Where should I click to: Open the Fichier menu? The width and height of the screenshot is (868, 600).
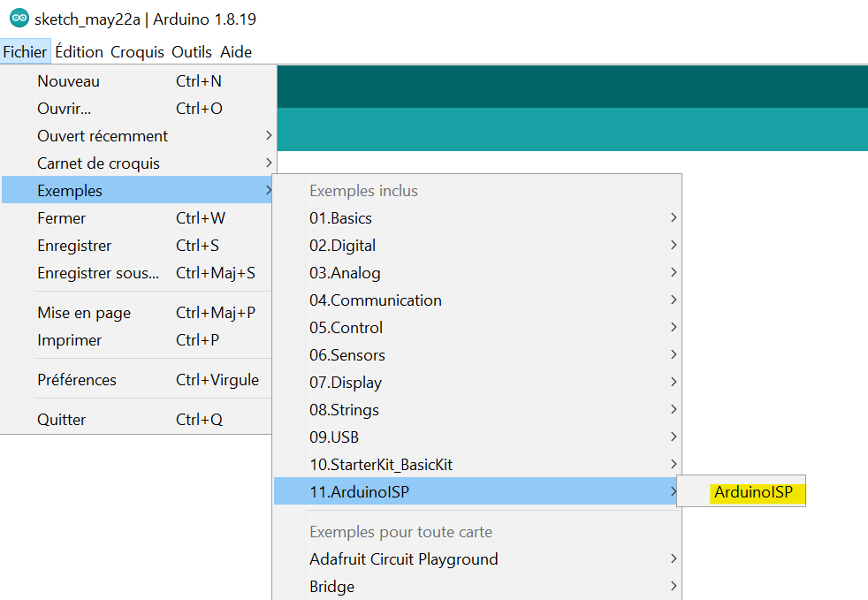[25, 51]
